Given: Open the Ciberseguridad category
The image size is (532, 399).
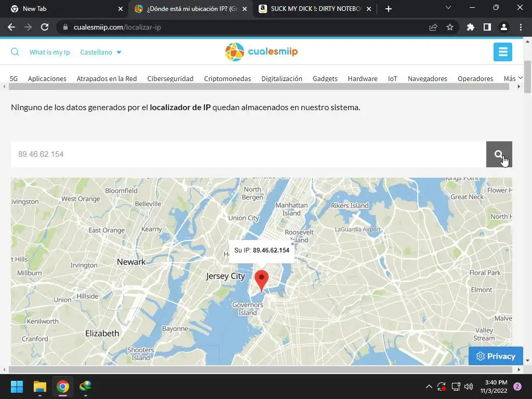Looking at the screenshot, I should pyautogui.click(x=170, y=79).
